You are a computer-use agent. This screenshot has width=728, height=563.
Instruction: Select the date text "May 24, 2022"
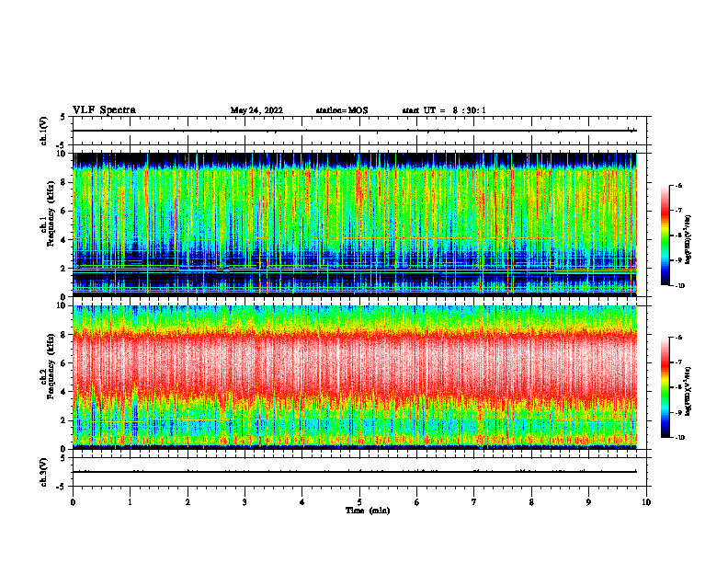[x=256, y=110]
